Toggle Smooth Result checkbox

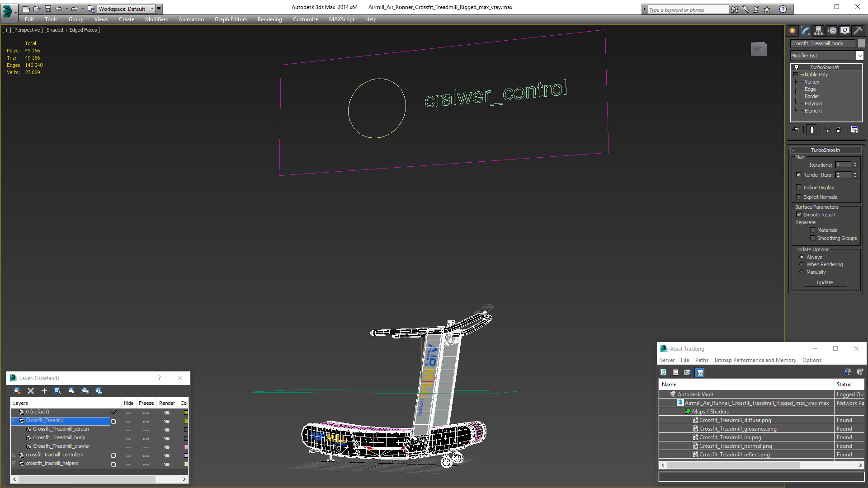pos(799,215)
